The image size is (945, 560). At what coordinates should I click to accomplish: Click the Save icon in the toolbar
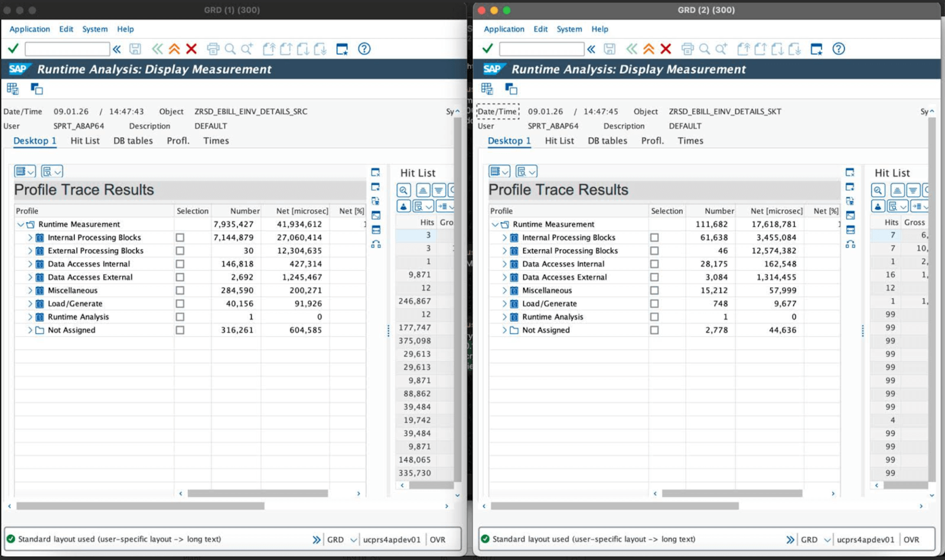[136, 49]
